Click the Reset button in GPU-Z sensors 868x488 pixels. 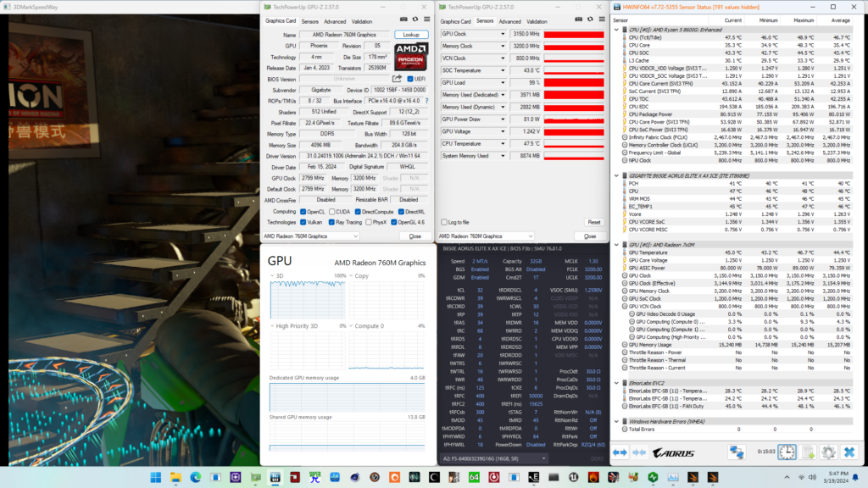coord(594,223)
